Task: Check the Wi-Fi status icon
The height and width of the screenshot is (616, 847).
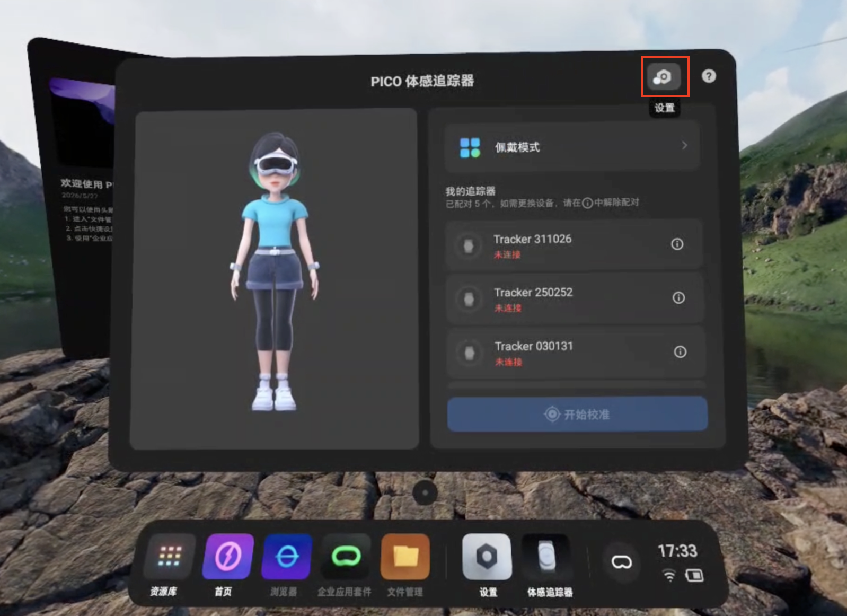Action: [670, 576]
